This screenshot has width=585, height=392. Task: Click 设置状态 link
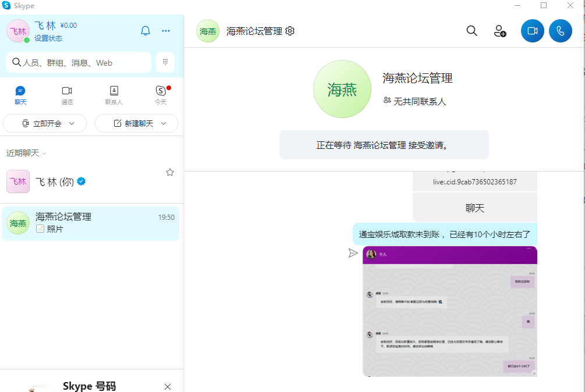48,38
